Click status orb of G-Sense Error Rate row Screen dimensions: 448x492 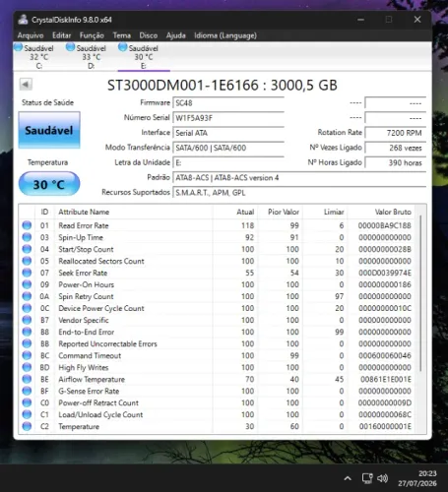point(27,391)
